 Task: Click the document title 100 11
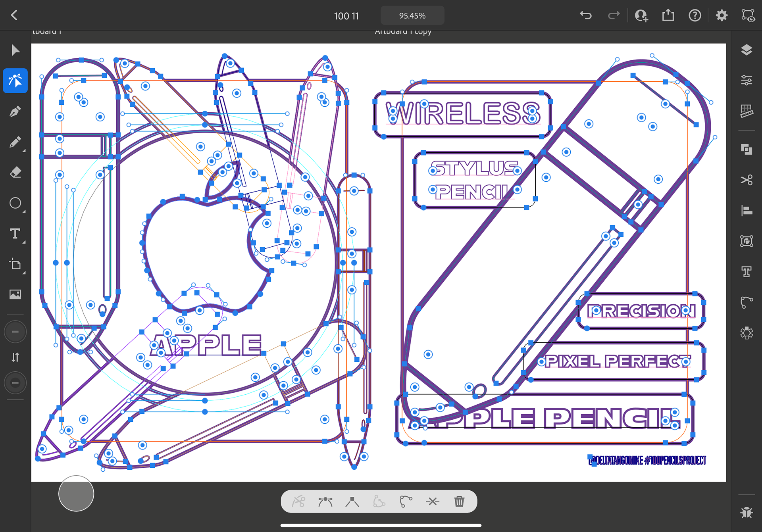(x=346, y=16)
